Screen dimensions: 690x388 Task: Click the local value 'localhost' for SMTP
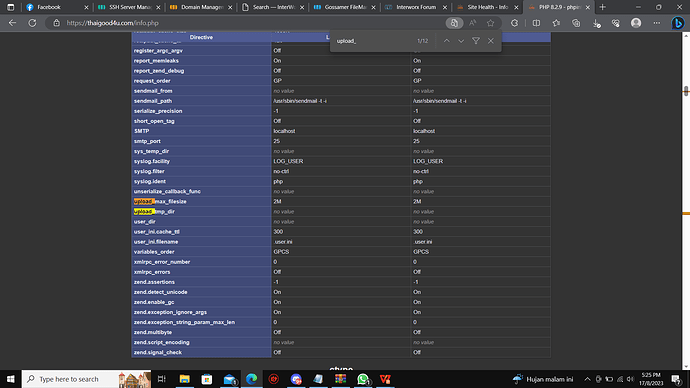click(x=284, y=131)
